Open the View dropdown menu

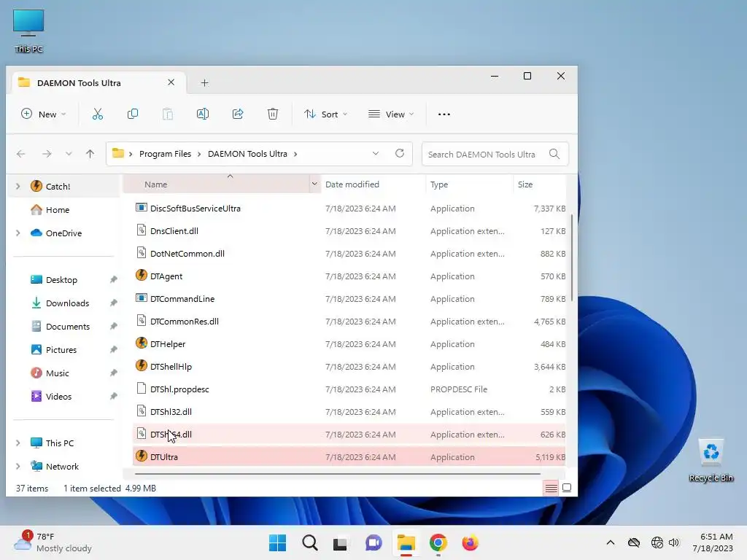391,114
